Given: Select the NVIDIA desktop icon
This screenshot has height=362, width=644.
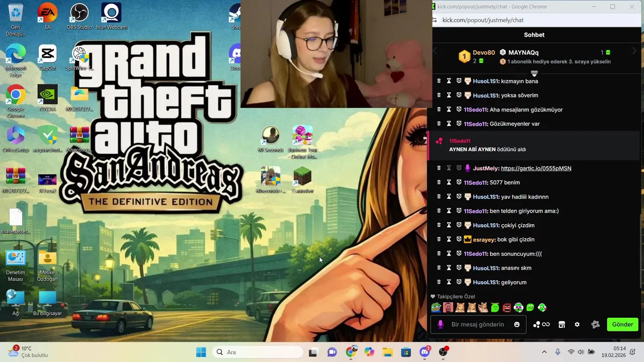Looking at the screenshot, I should (x=47, y=98).
